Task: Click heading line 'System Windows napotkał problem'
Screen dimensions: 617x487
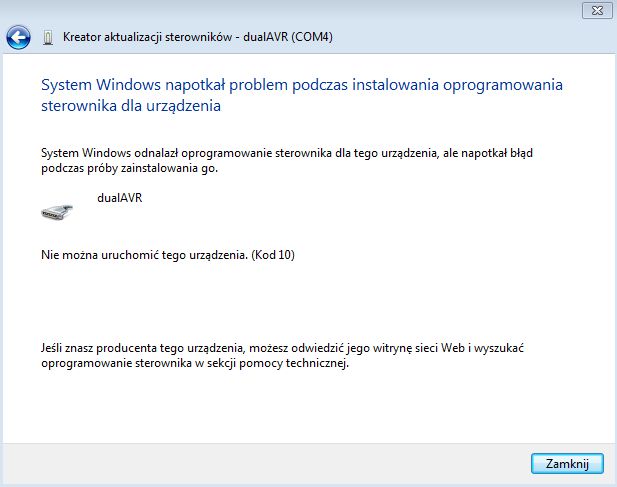Action: click(300, 84)
